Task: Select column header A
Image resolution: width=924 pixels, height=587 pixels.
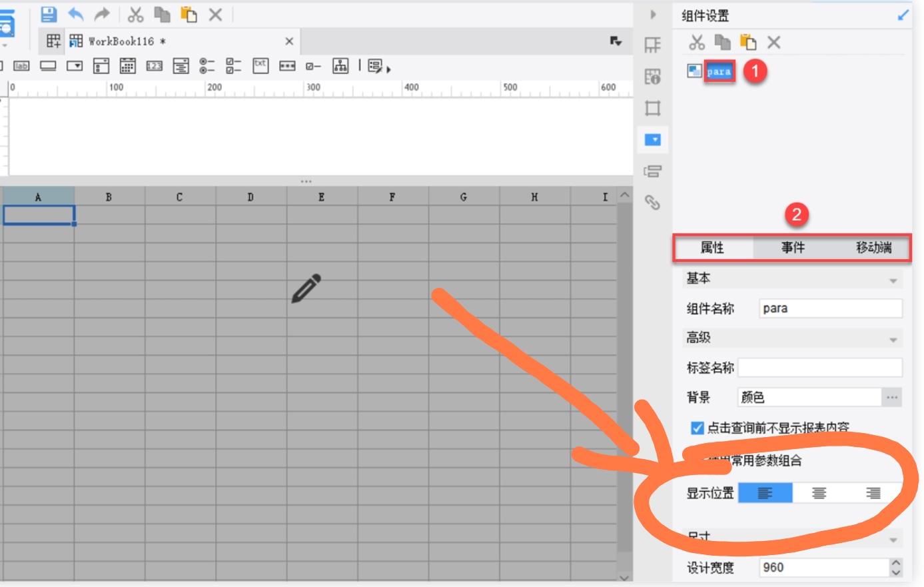Action: [x=38, y=197]
